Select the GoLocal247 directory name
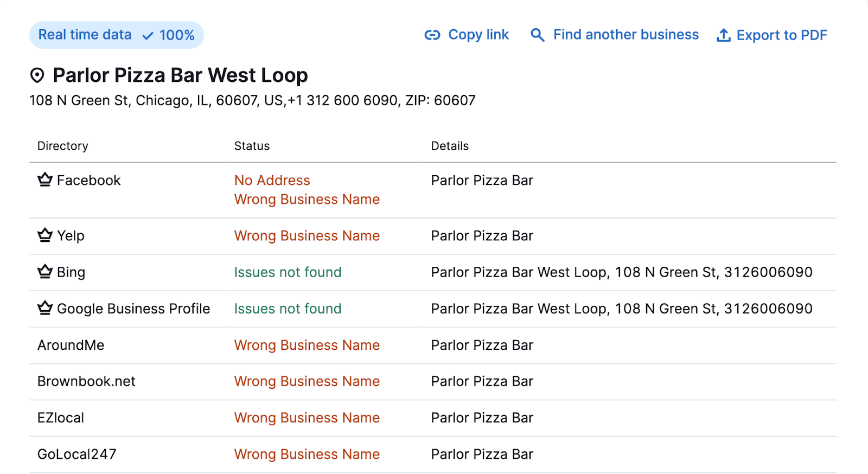This screenshot has width=868, height=474. click(x=77, y=454)
